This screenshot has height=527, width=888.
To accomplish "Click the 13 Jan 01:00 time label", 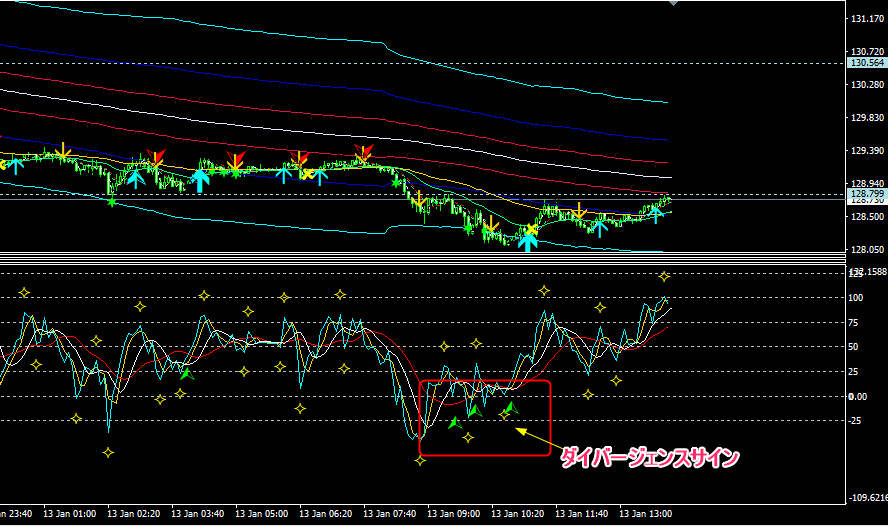I will (x=70, y=514).
